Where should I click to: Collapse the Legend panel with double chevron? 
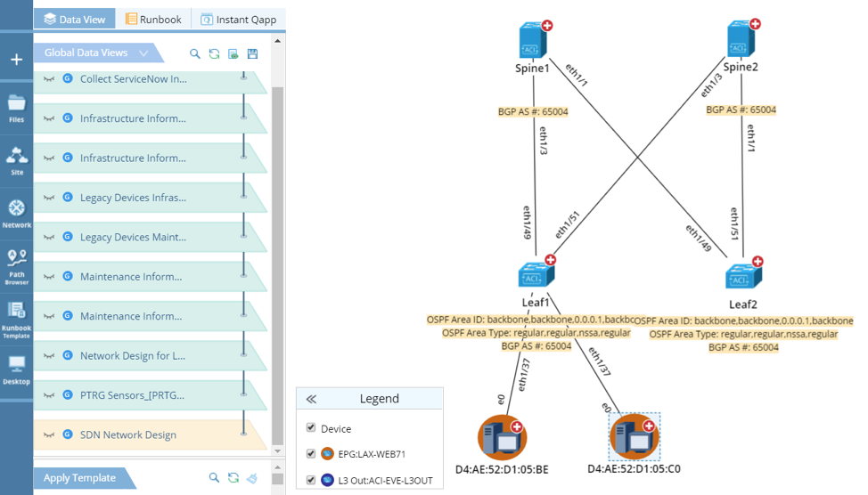(x=311, y=399)
